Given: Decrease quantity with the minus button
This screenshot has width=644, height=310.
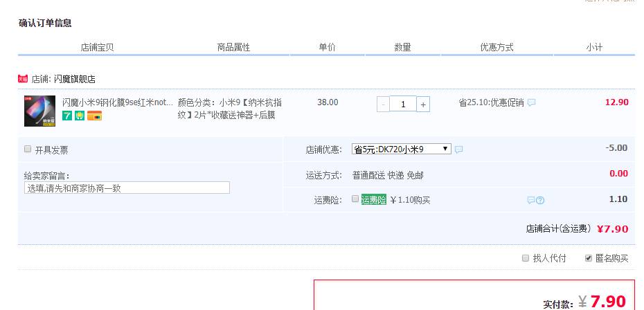Looking at the screenshot, I should coord(383,104).
